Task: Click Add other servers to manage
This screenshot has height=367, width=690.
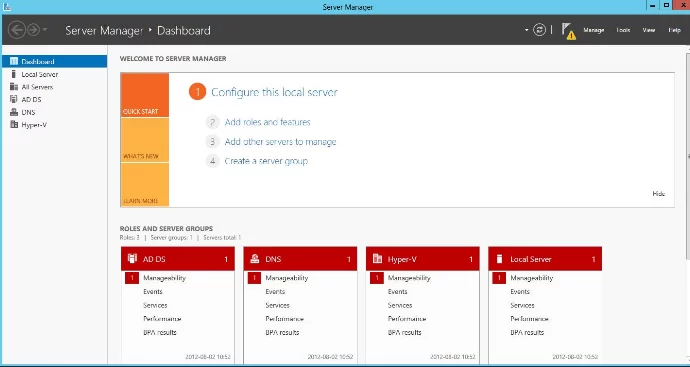Action: (280, 142)
